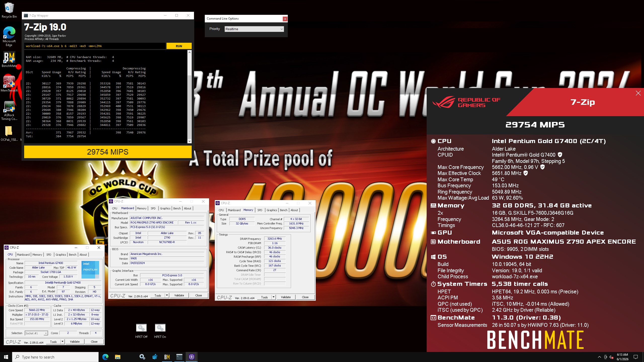Open Bench tab in CPU-Z Processor window

point(73,255)
